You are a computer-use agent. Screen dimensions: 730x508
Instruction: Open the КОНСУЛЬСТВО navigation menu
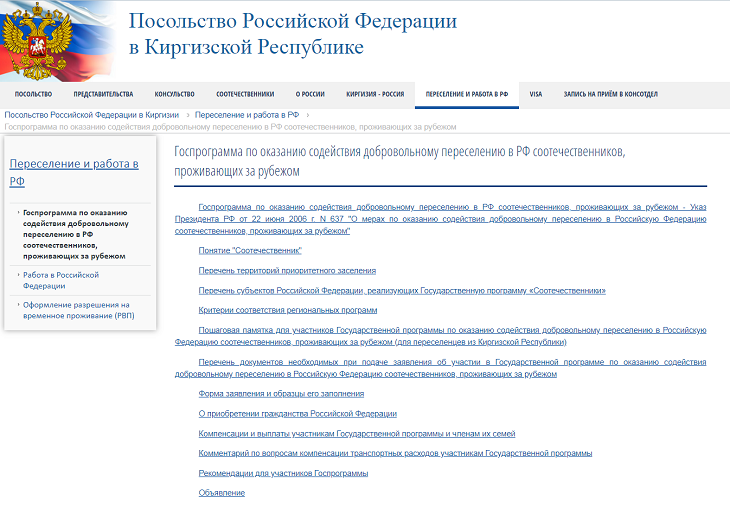tap(174, 94)
